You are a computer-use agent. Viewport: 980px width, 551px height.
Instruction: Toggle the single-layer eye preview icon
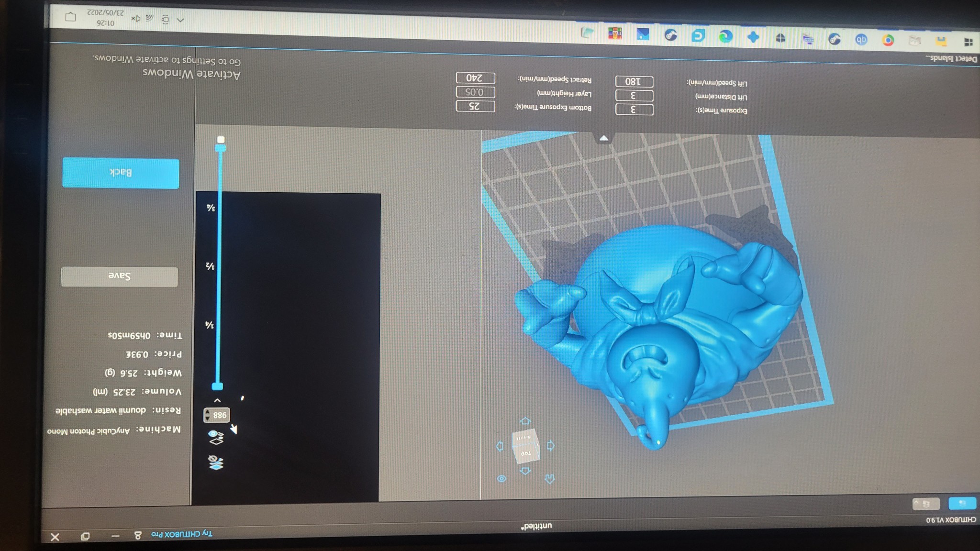coord(216,437)
